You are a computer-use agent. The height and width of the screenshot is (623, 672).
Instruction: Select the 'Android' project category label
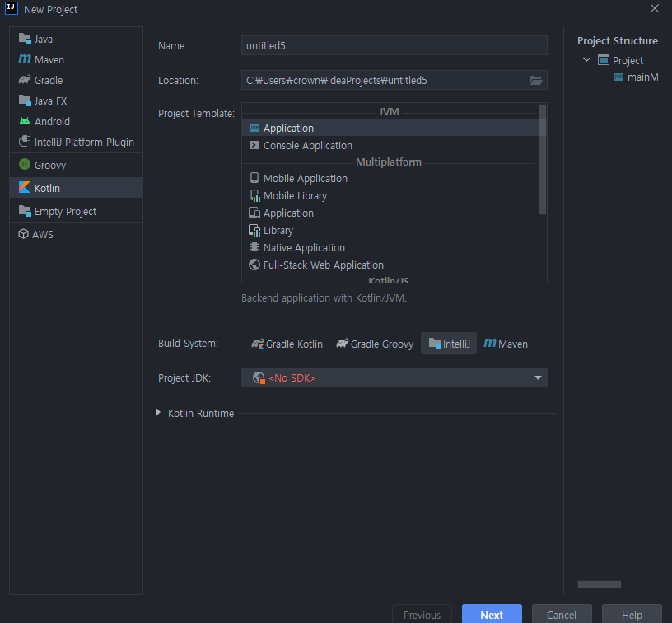click(x=52, y=122)
